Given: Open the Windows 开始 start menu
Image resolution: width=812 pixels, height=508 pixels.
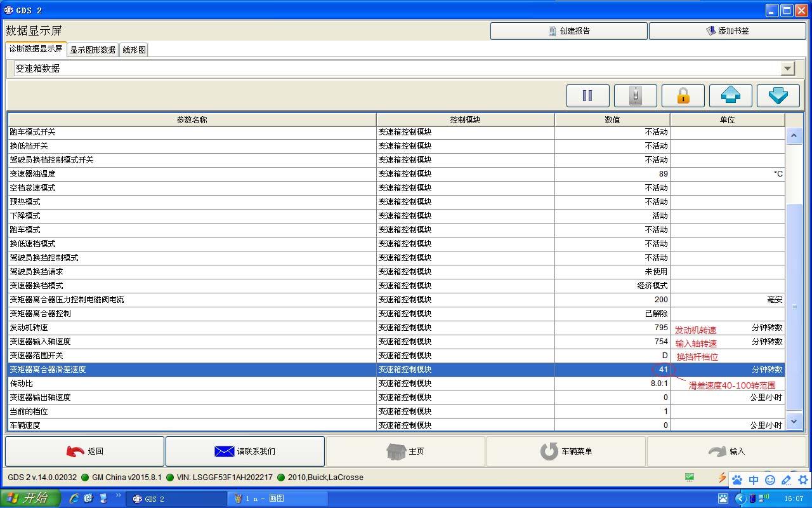Looking at the screenshot, I should point(30,498).
